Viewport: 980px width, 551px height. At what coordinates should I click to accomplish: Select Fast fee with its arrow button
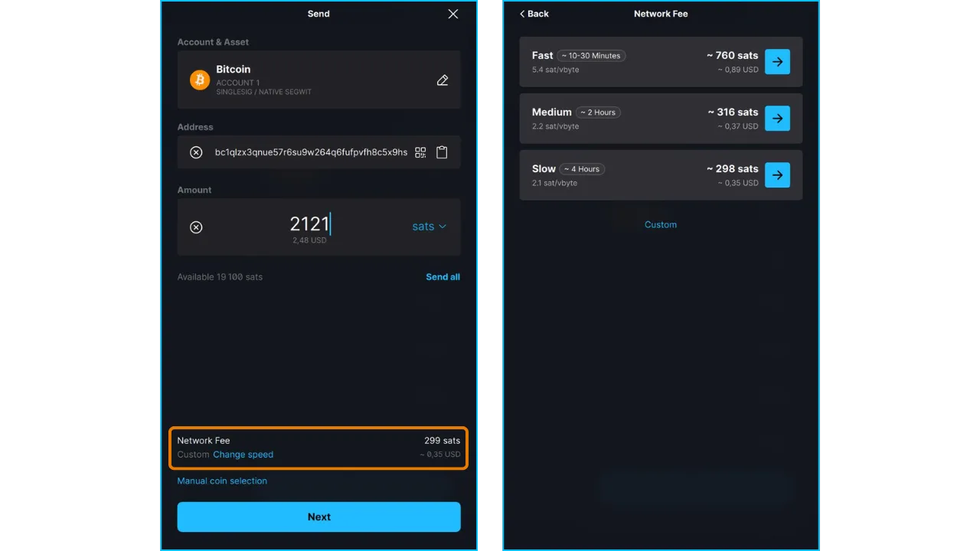(777, 62)
